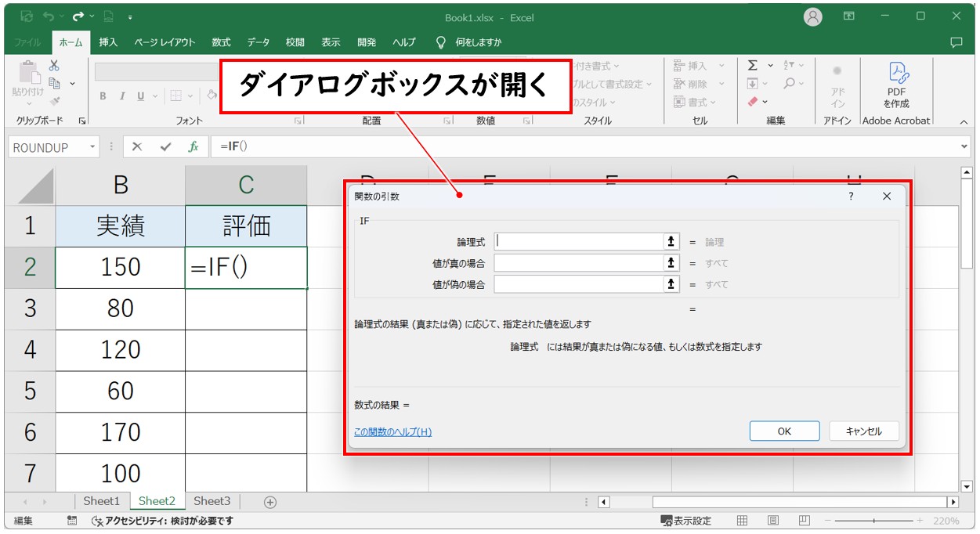This screenshot has width=980, height=534.
Task: Click Display Settings in status bar
Action: click(x=686, y=521)
